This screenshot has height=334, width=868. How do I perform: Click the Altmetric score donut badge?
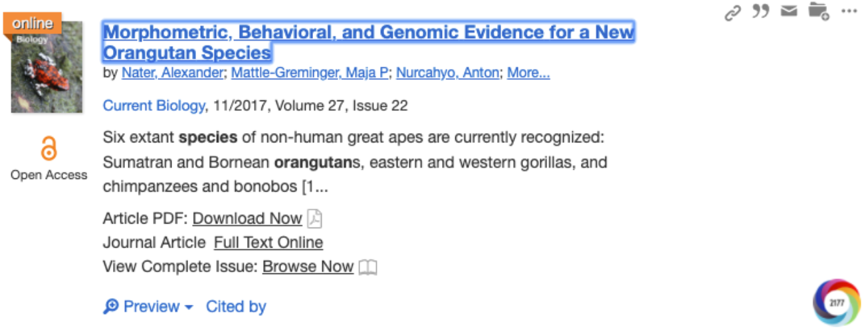[835, 303]
